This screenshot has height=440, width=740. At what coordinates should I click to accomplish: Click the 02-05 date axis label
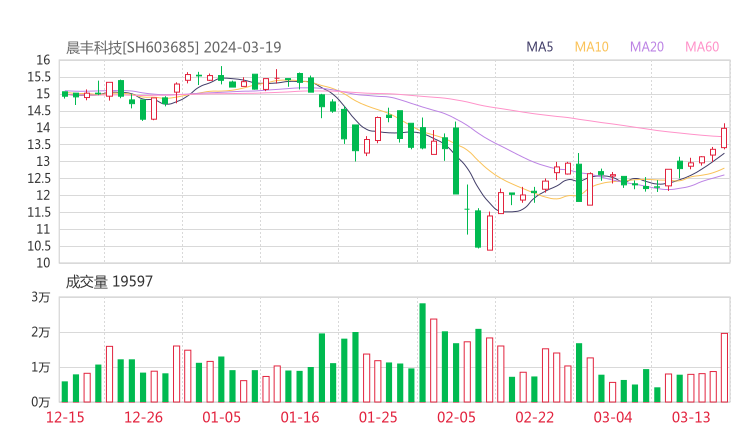456,417
